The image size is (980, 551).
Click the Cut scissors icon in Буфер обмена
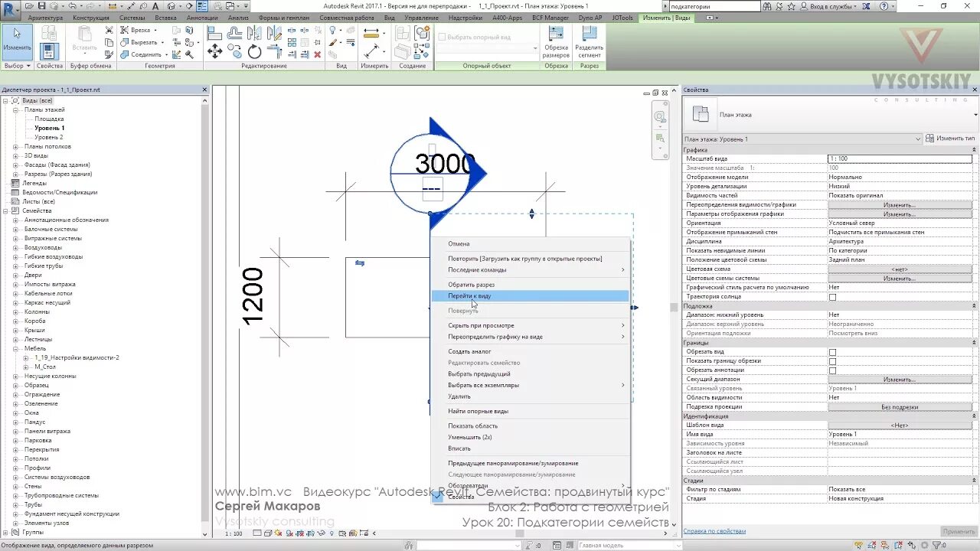(109, 31)
